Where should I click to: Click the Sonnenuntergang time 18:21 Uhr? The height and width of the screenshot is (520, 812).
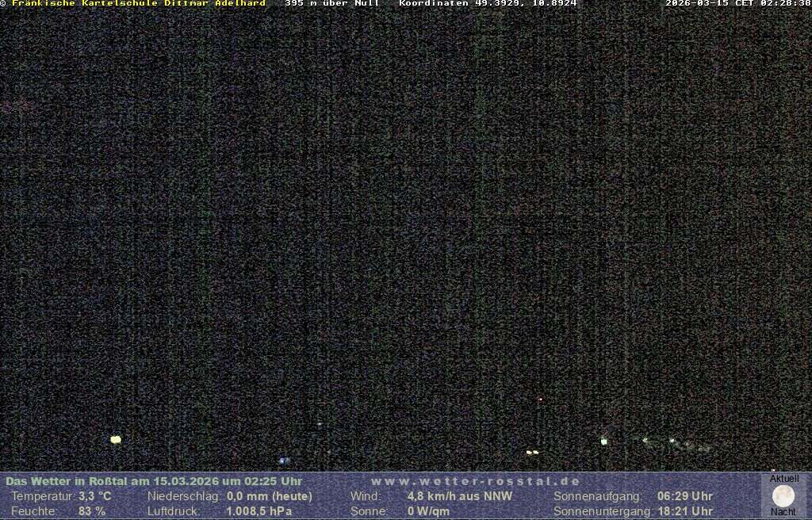point(685,511)
